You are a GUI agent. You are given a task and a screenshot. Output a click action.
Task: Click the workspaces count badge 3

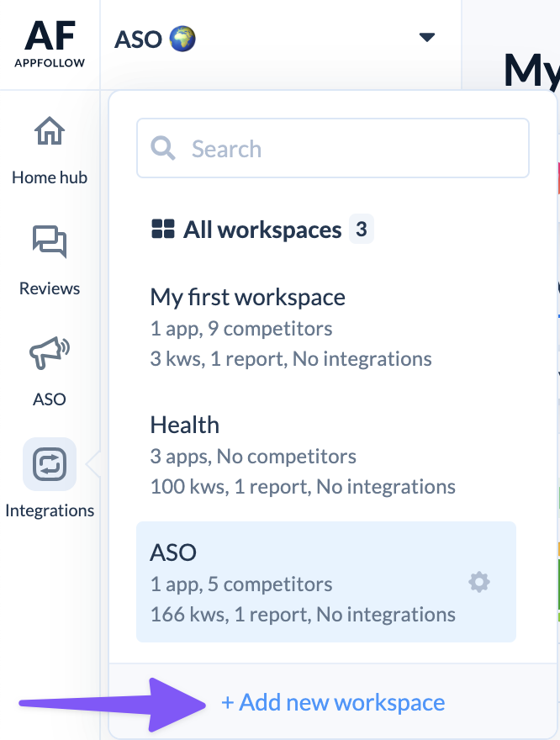click(x=362, y=229)
